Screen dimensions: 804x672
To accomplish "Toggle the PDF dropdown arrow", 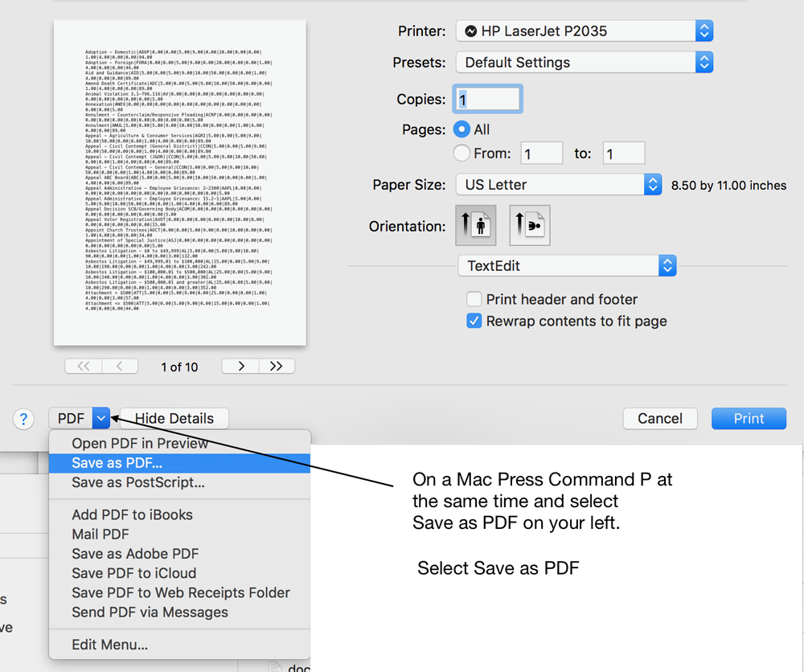I will [101, 418].
